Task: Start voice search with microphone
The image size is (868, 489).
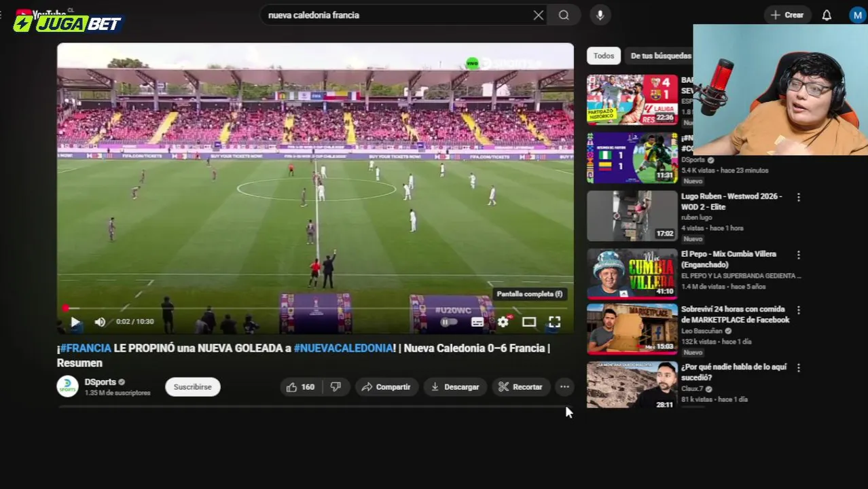Action: point(600,15)
